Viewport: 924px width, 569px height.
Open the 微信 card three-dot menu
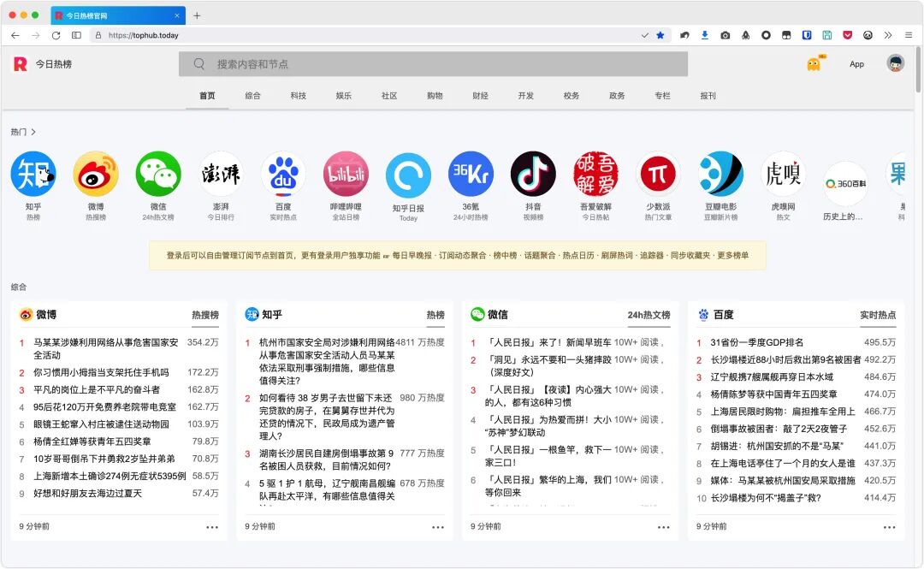(x=664, y=527)
